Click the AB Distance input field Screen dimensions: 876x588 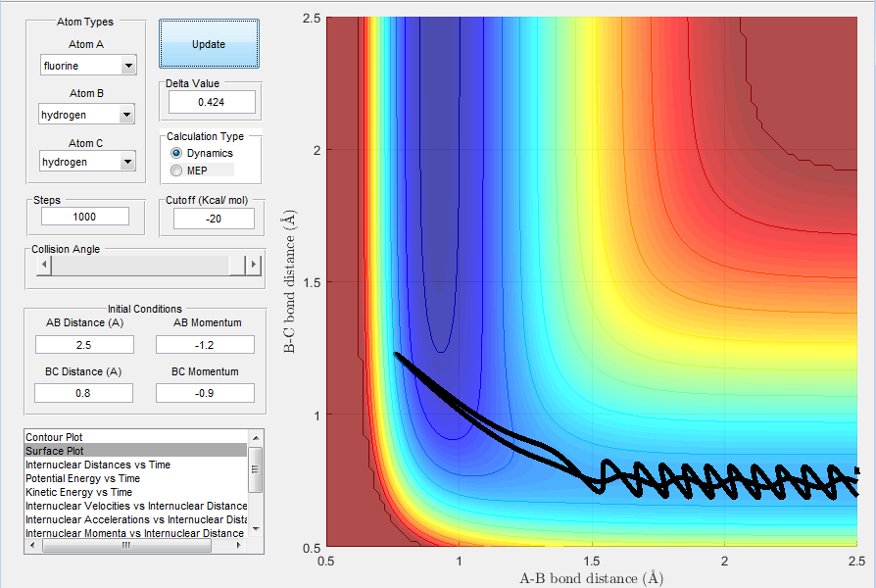tap(84, 345)
